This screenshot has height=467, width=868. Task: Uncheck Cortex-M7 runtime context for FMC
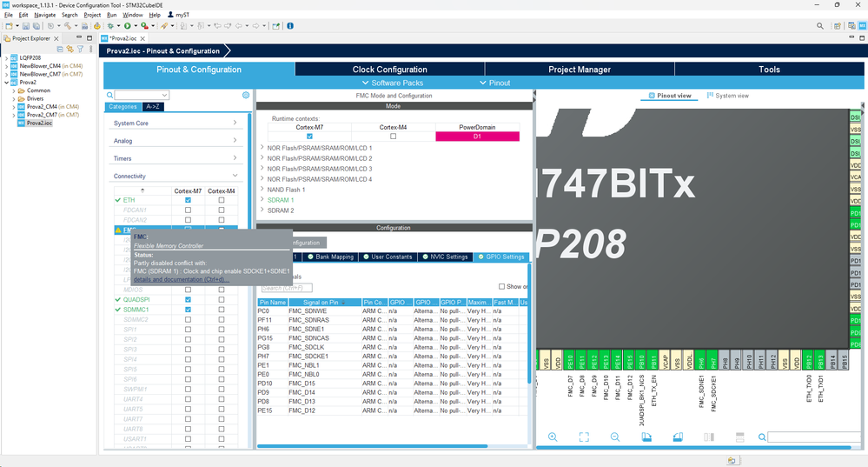tap(309, 137)
